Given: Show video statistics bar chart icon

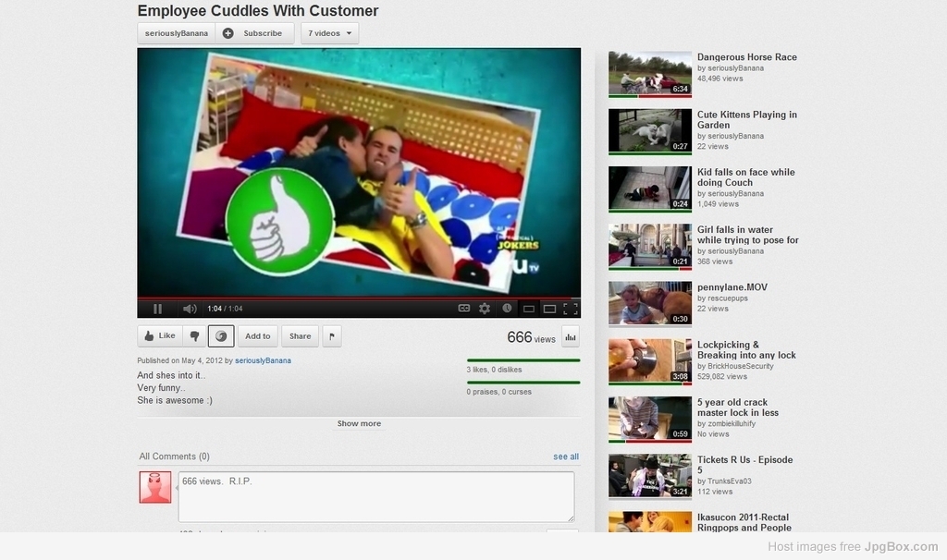Looking at the screenshot, I should pyautogui.click(x=570, y=336).
